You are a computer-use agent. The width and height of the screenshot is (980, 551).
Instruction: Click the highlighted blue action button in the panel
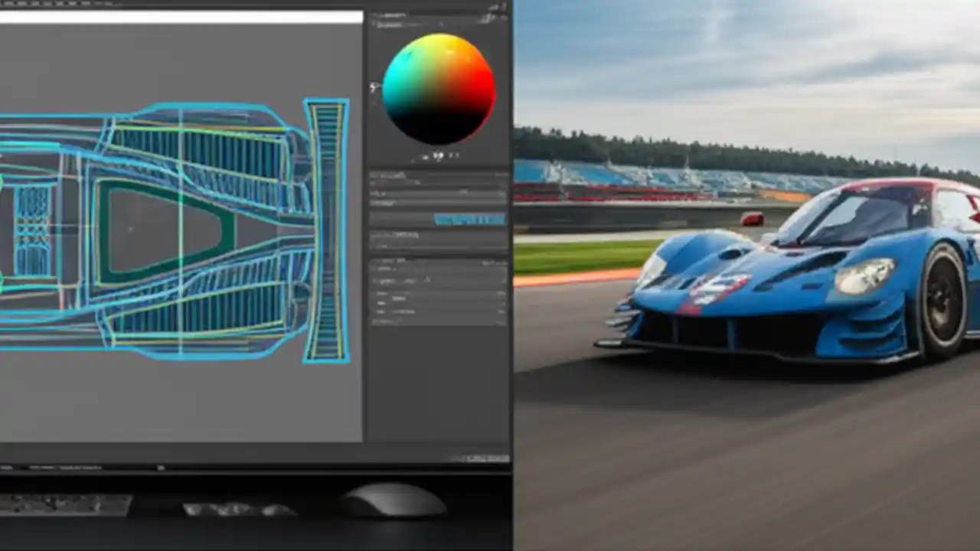coord(469,218)
